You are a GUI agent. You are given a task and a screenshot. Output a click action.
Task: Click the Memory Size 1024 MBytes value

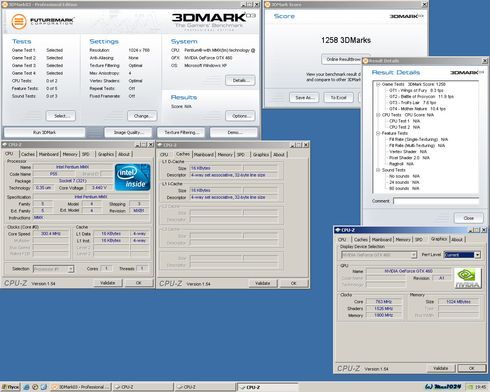click(458, 302)
